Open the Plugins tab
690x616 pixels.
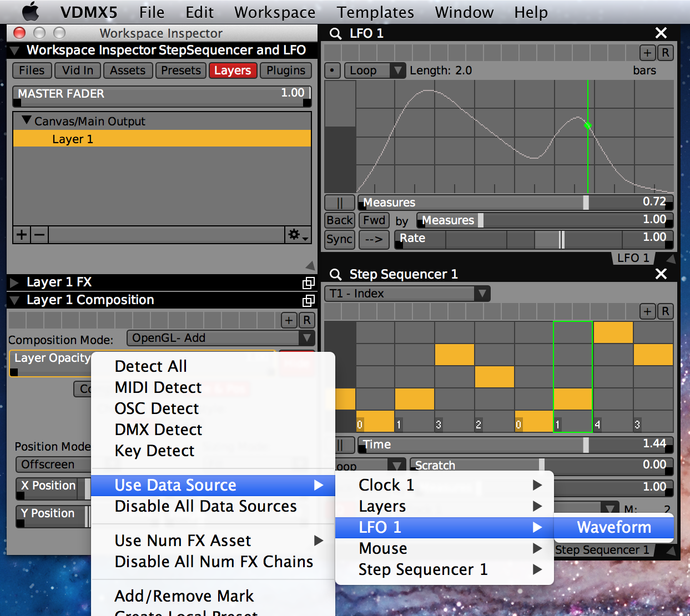click(286, 70)
